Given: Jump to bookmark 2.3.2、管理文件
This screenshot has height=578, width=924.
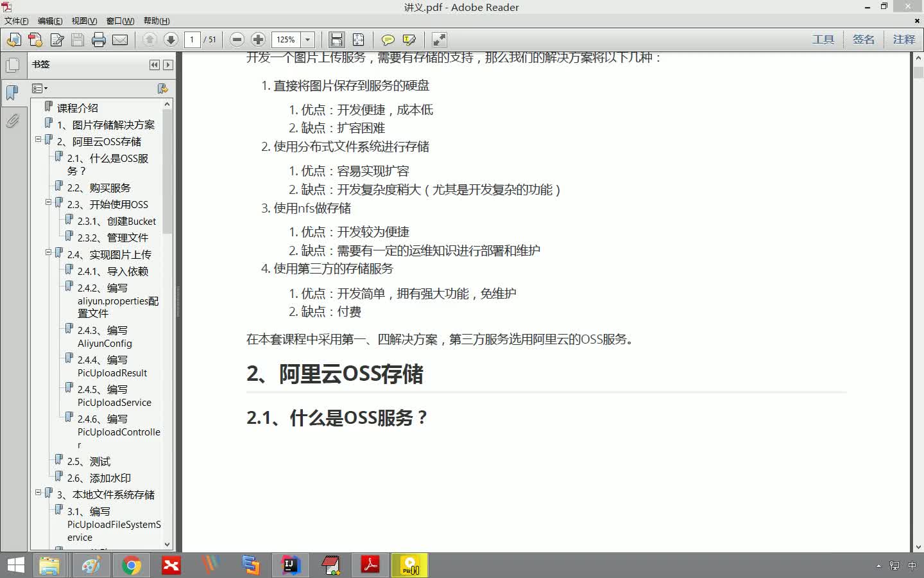Looking at the screenshot, I should tap(113, 238).
